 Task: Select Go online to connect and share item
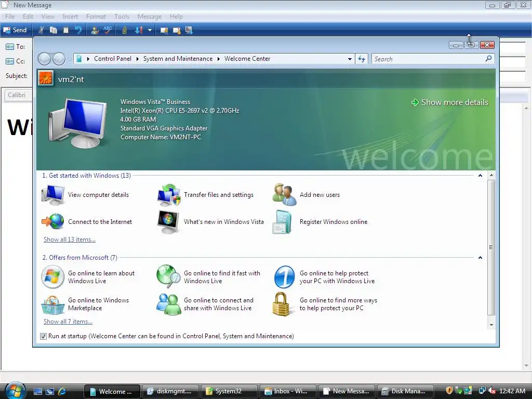(x=205, y=304)
